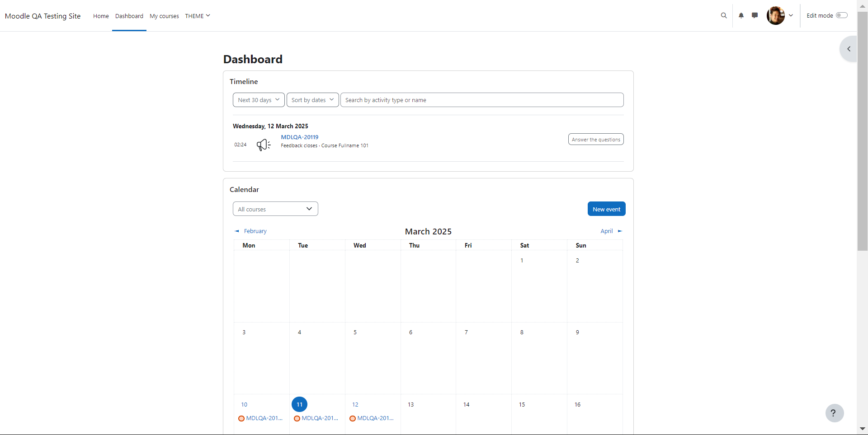Click day 14 in the calendar
This screenshot has width=868, height=435.
pos(466,404)
